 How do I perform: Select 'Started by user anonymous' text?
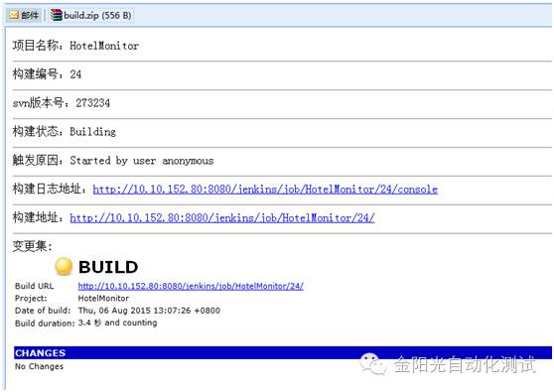142,161
